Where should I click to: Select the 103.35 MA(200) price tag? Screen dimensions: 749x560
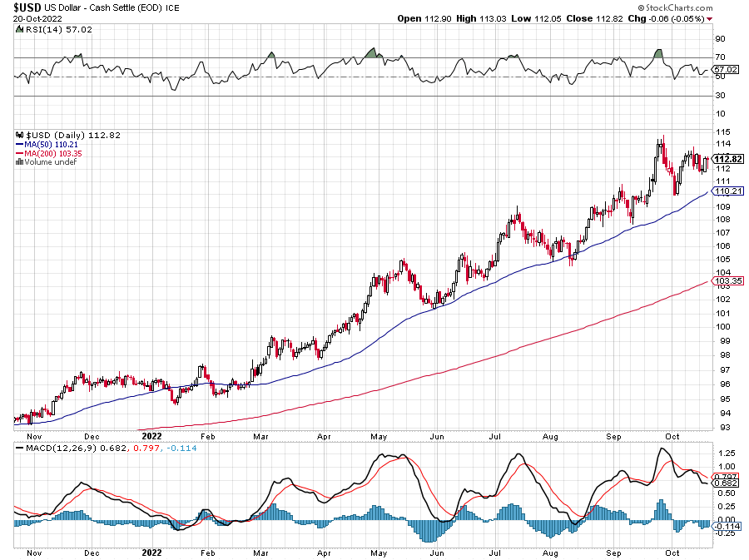pos(728,280)
